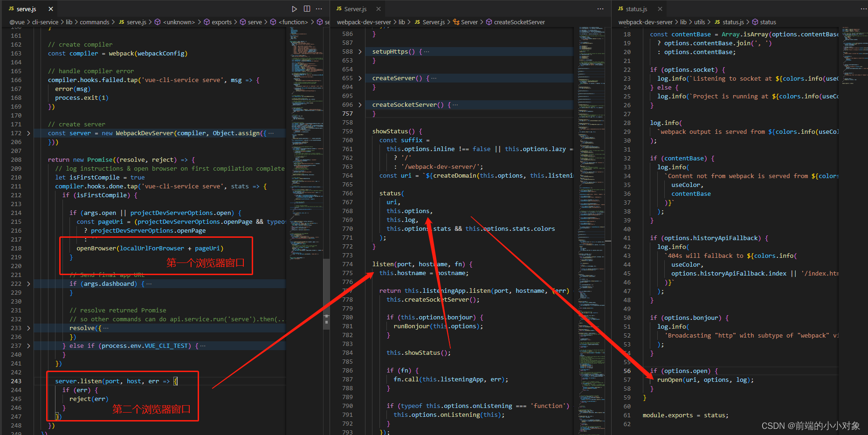This screenshot has width=868, height=435.
Task: Open the more actions (...) menu in the Server.js group
Action: pyautogui.click(x=600, y=8)
